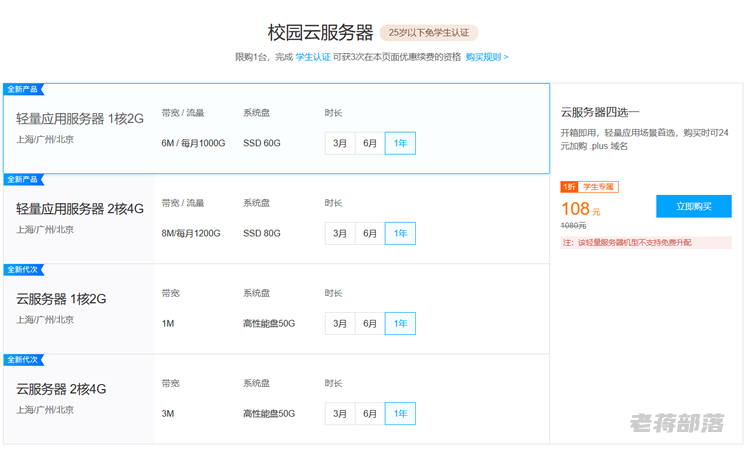Image resolution: width=748 pixels, height=449 pixels.
Task: Select 3月 duration for 云服务器 2核4G
Action: click(x=340, y=414)
